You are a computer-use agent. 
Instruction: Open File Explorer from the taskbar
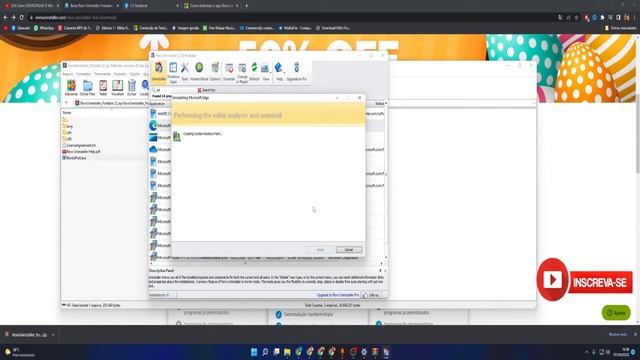(x=287, y=352)
